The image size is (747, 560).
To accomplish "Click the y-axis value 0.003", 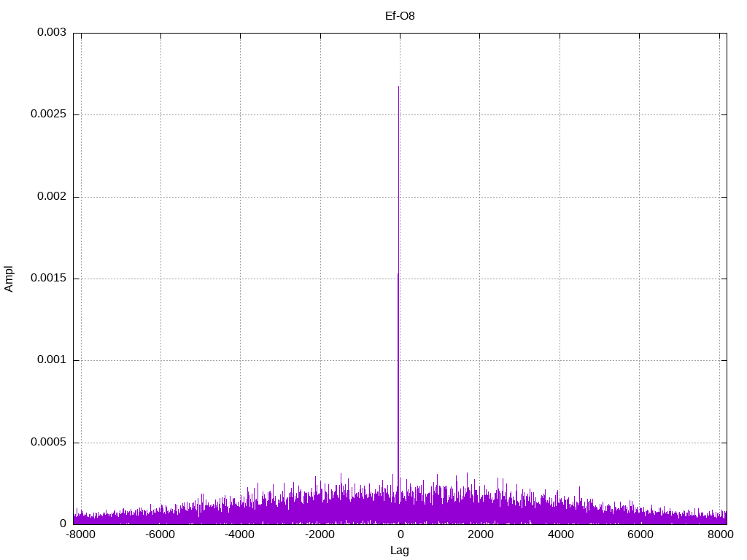I will point(52,32).
